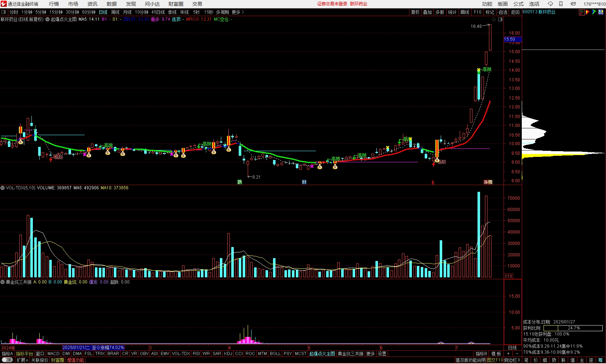Expand the 扩展 panel
Screen dimensions: 606x364
(22, 360)
